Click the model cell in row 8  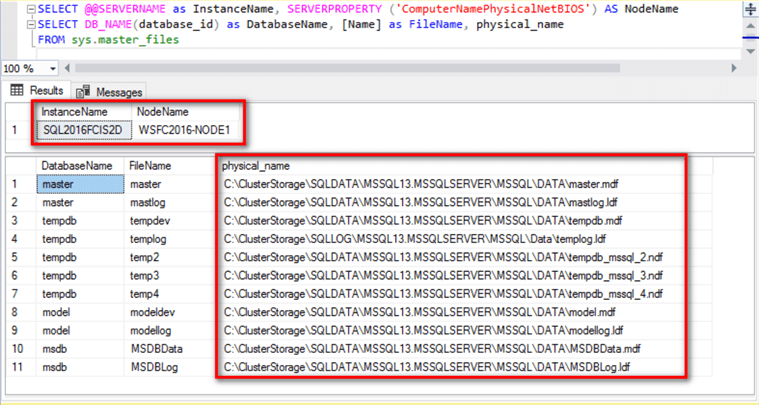(x=80, y=313)
